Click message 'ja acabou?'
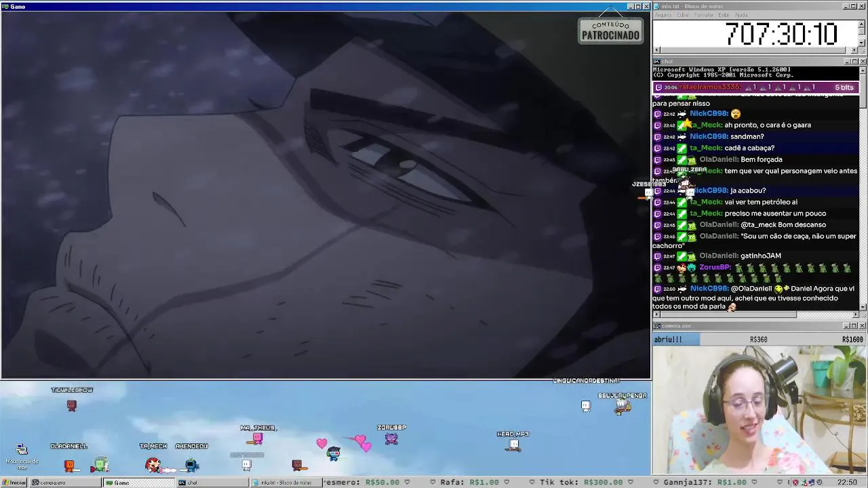Viewport: 868px width, 488px height. [748, 191]
